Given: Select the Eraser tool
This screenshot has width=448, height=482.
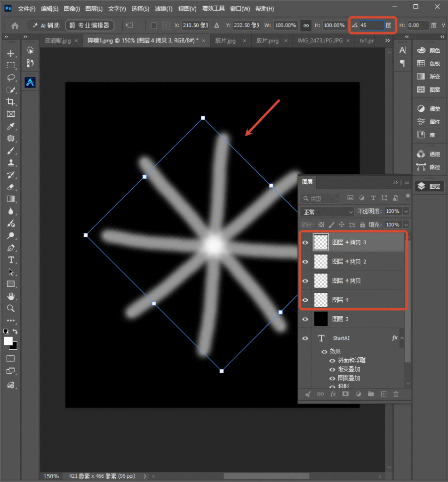Looking at the screenshot, I should tap(11, 187).
